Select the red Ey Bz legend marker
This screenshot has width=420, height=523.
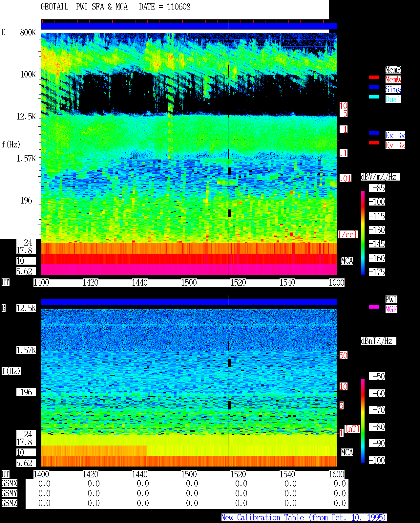click(x=374, y=143)
